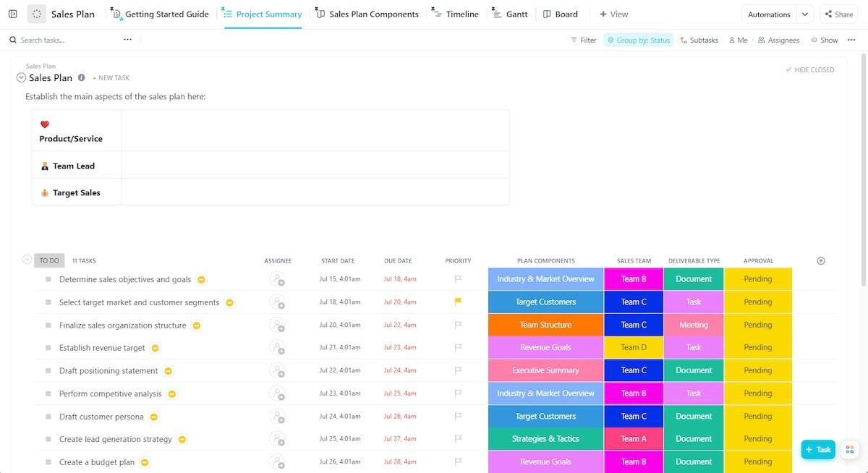Switch to the Gantt tab

[x=509, y=14]
